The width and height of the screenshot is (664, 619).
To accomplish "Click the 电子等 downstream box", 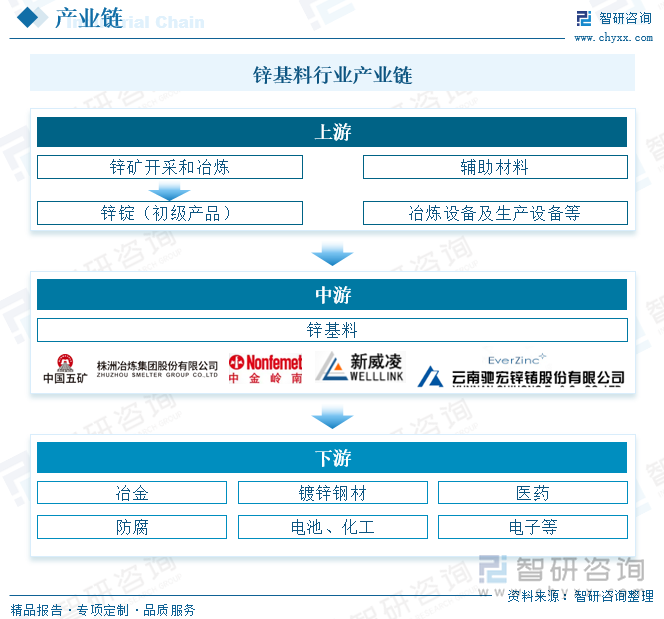I will (533, 527).
